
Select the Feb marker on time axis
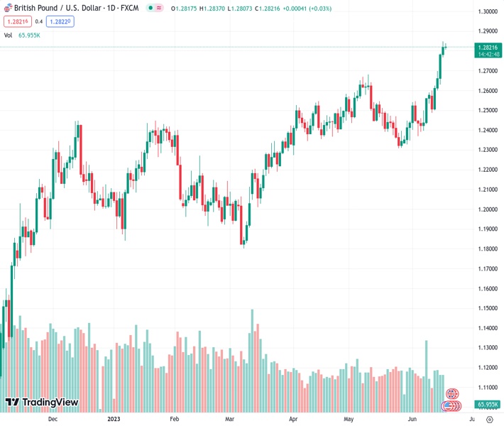pos(175,420)
